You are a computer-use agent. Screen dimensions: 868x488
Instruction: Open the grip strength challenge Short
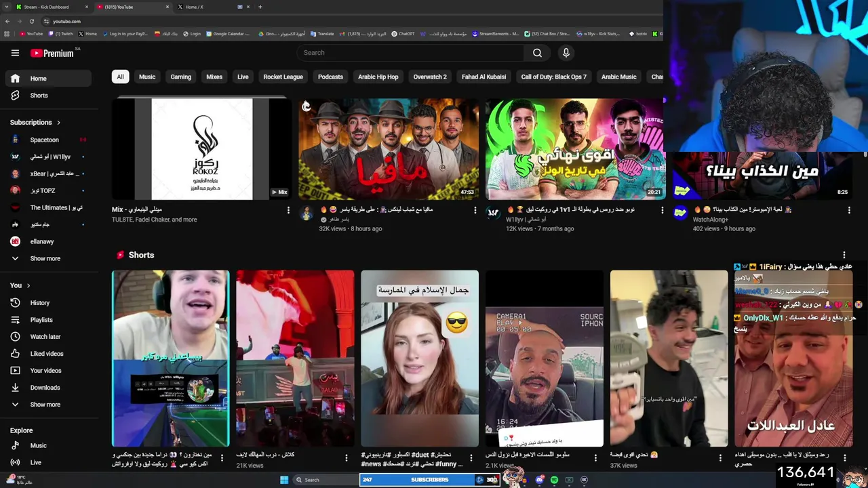669,359
